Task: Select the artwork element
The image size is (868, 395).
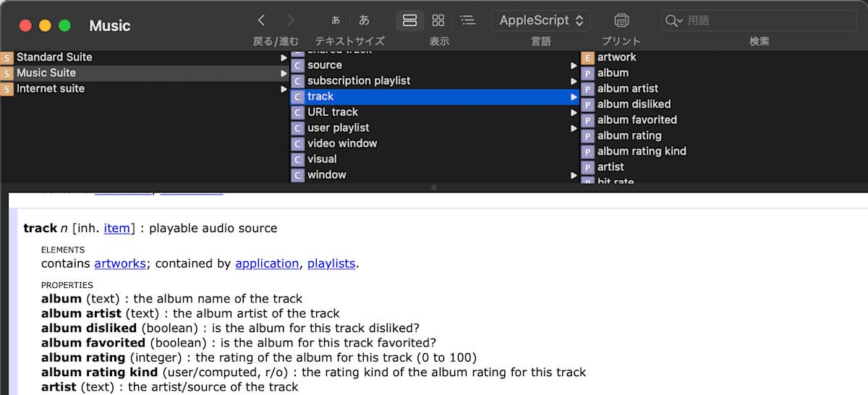Action: pos(724,57)
